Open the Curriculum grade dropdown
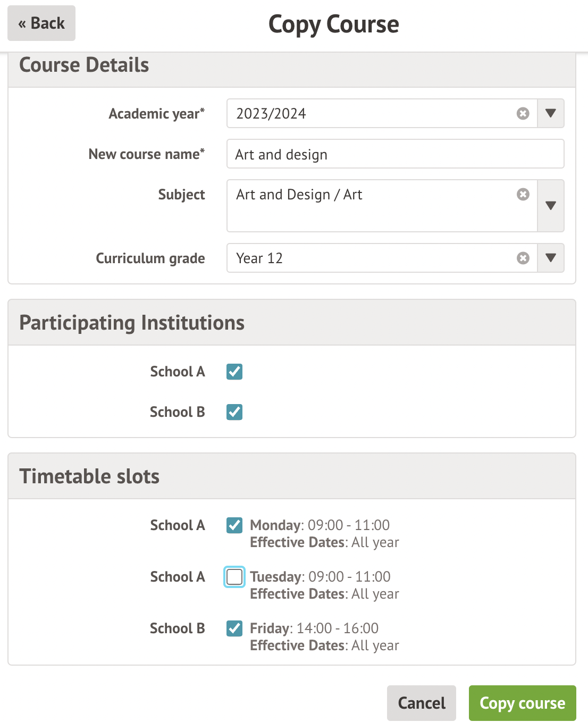Screen dimensions: 588x722 551,258
